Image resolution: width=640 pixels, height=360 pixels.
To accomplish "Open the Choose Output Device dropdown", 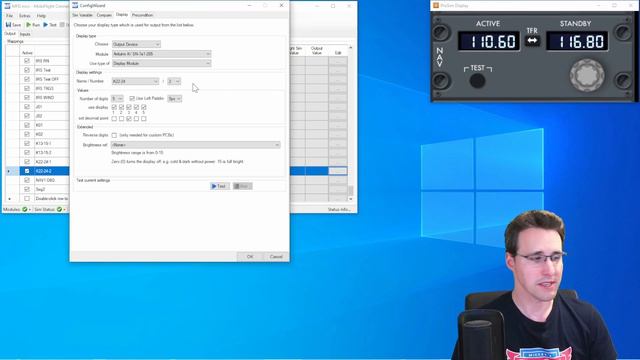I will [x=136, y=44].
